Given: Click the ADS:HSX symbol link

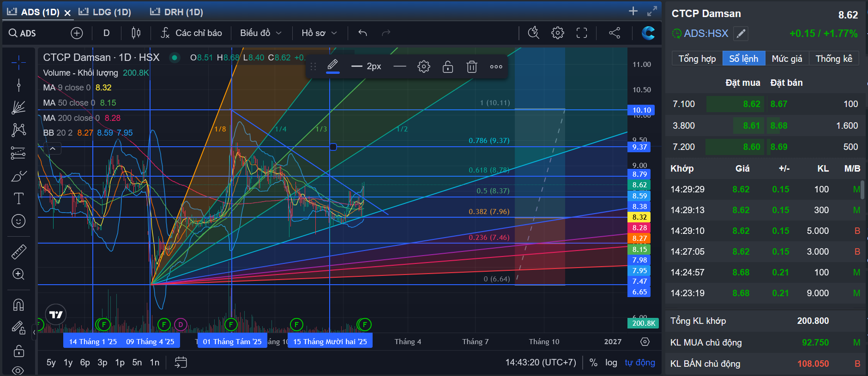Looking at the screenshot, I should (x=706, y=33).
